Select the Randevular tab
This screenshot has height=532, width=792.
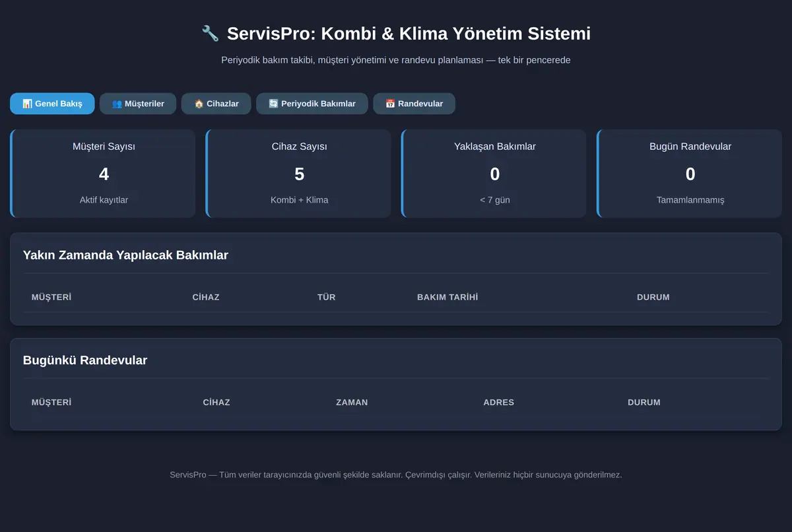click(414, 104)
